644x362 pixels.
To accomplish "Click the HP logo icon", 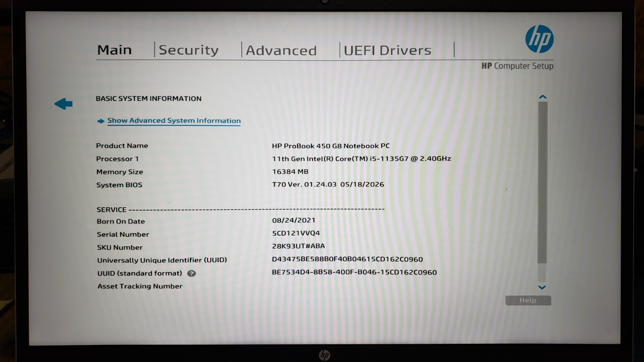I will click(x=539, y=39).
